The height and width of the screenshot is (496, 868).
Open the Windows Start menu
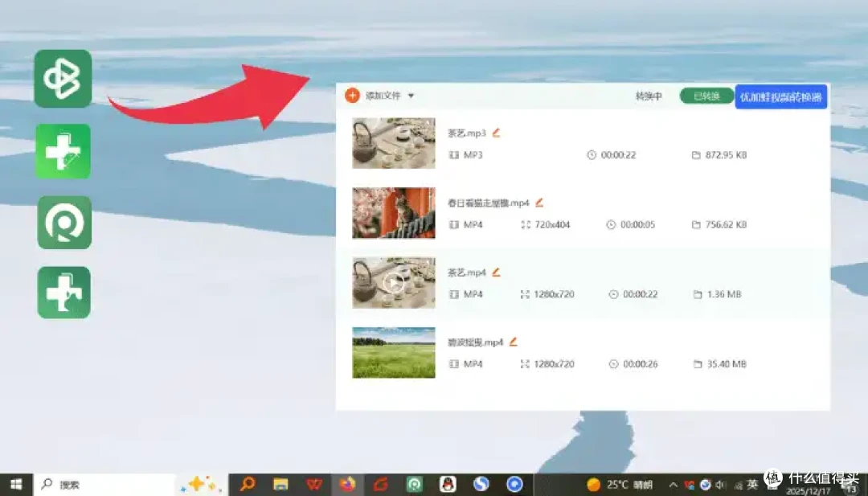pos(16,485)
